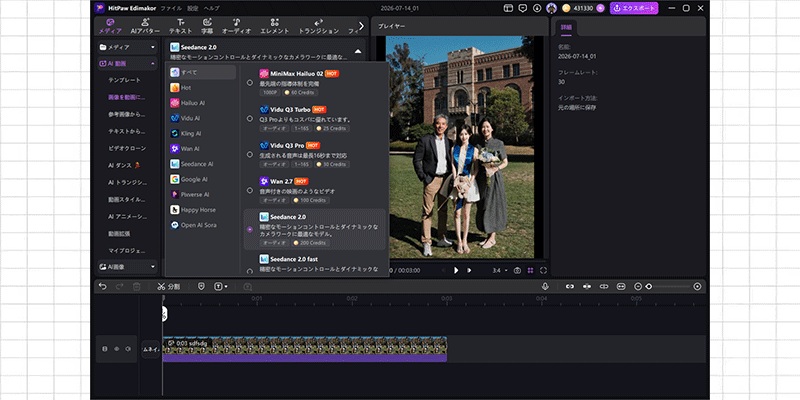The height and width of the screenshot is (400, 800).
Task: Click the player preview image
Action: point(460,147)
